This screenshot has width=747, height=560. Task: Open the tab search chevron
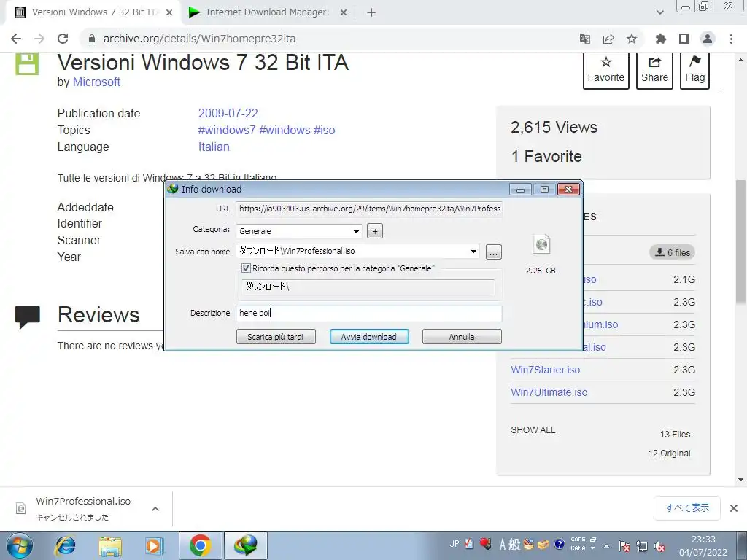tap(659, 12)
